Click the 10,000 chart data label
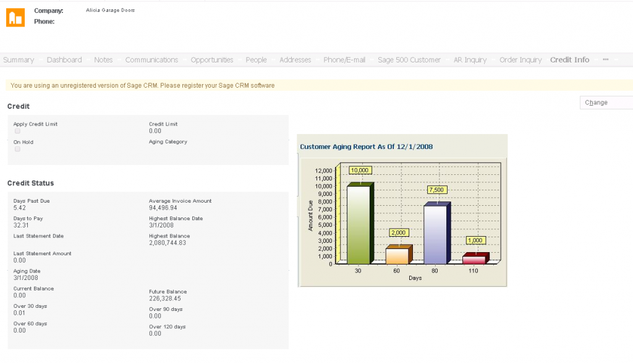Viewport: 633px width, 364px height. [360, 171]
